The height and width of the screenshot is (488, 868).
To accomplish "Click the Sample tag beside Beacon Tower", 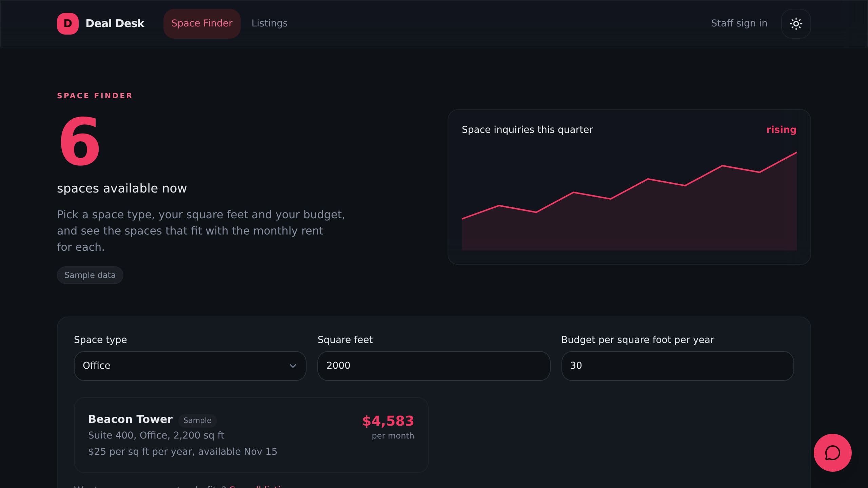I will tap(197, 420).
